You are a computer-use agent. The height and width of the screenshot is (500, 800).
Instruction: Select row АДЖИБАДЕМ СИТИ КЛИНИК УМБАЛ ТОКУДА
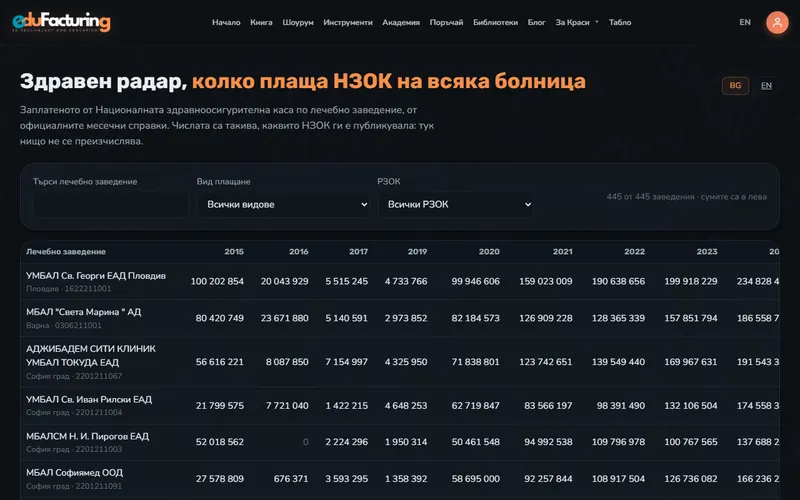400,362
